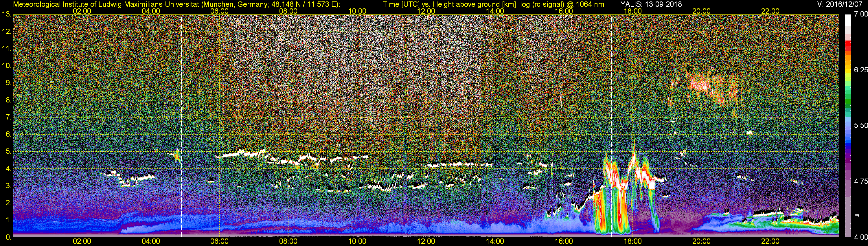Select the 7.00 value on the color scale
Image resolution: width=868 pixels, height=246 pixels.
[860, 14]
